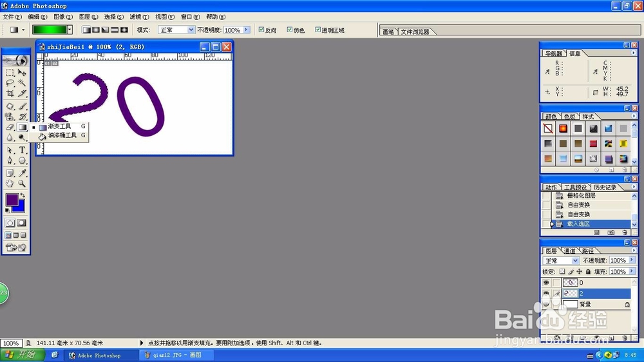This screenshot has height=362, width=644.
Task: Select the Crop tool
Action: (x=10, y=93)
